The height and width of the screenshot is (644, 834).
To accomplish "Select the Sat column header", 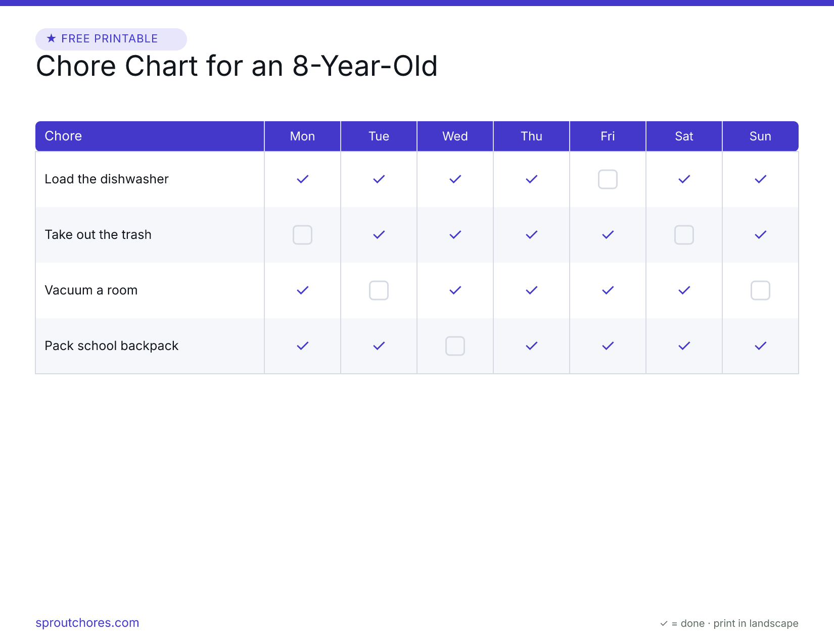I will [684, 136].
